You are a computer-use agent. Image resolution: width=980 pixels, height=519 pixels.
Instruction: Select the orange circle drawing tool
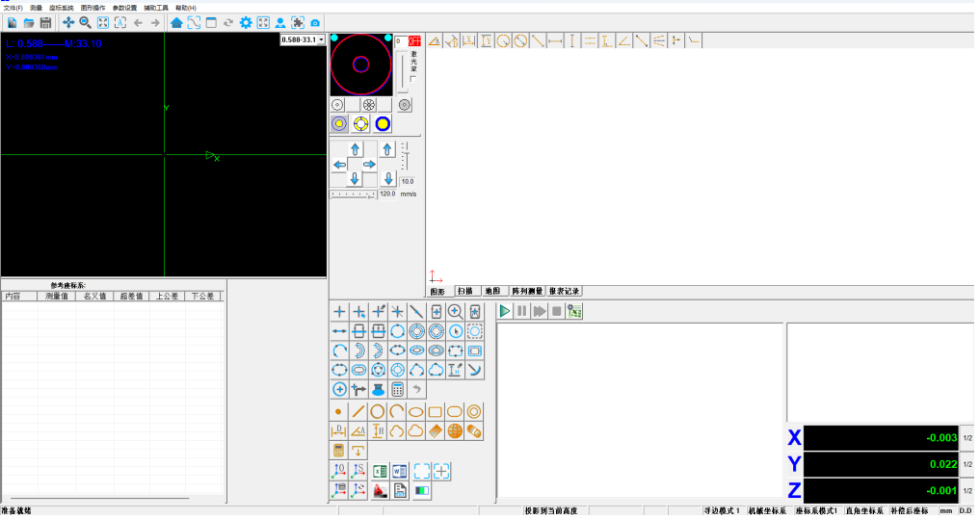pos(378,411)
